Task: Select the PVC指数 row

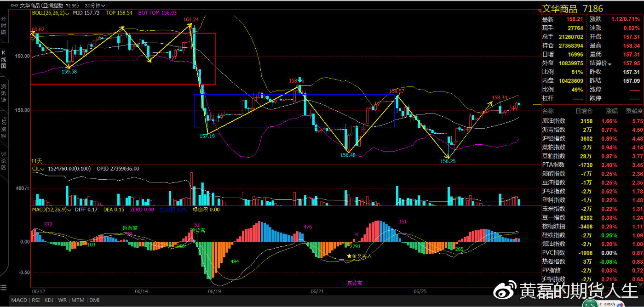Action: (592, 253)
